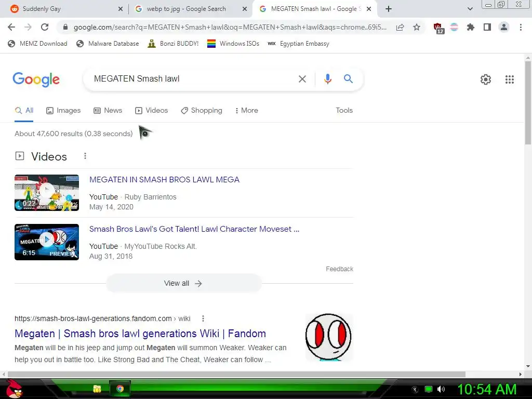
Task: Open Chrome three-dot menu
Action: pyautogui.click(x=521, y=27)
